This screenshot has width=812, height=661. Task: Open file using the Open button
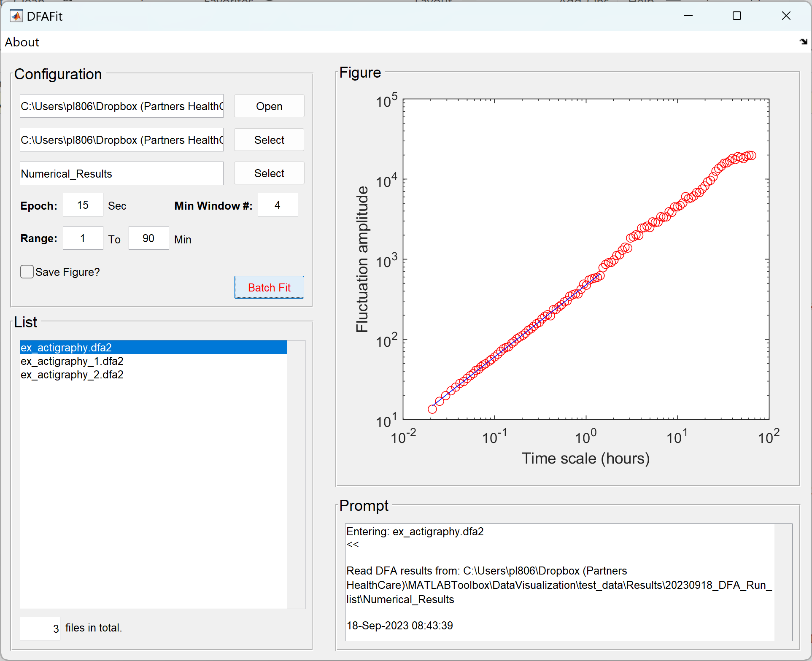[x=269, y=106]
